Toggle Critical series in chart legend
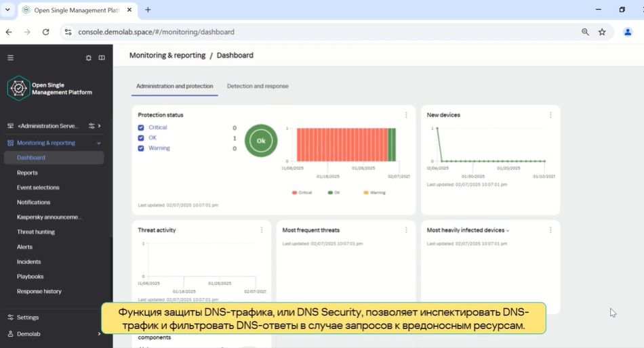Image resolution: width=644 pixels, height=348 pixels. 302,192
